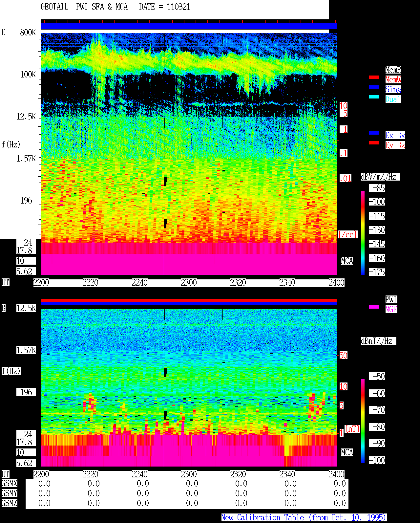Select the "Dual" legend label
The width and height of the screenshot is (420, 523).
click(393, 99)
